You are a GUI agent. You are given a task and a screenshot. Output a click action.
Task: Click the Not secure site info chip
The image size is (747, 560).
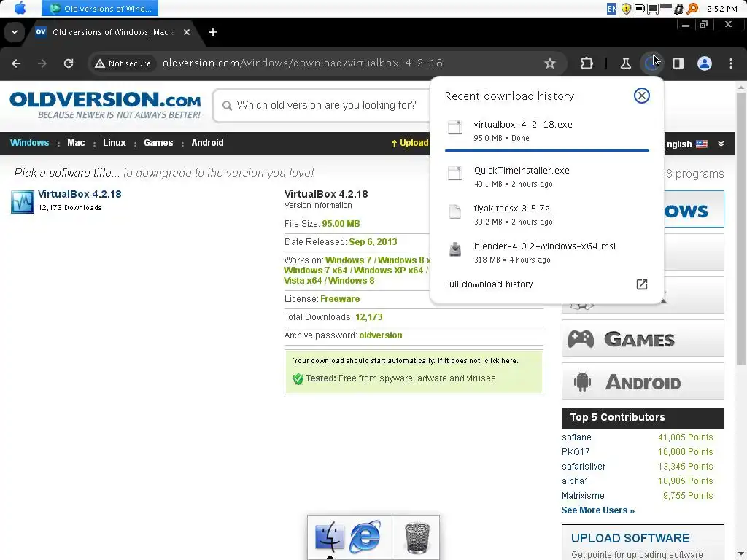coord(123,63)
